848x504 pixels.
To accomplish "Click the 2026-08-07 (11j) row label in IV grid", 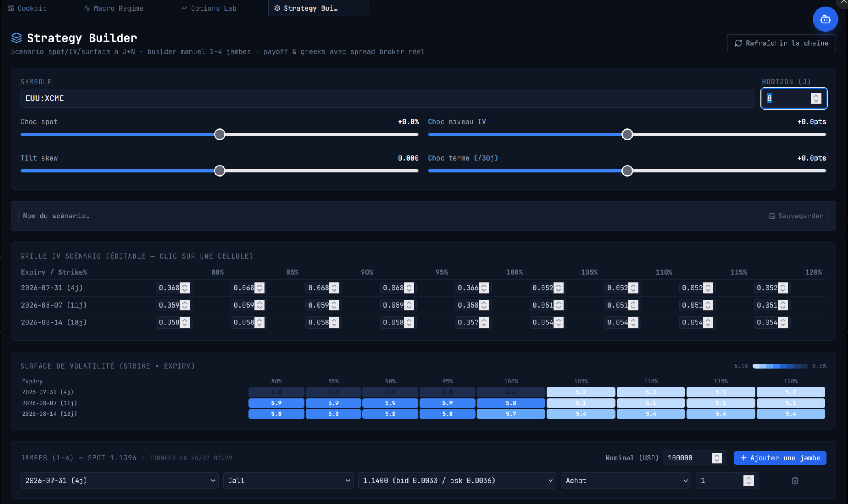I will [x=54, y=305].
